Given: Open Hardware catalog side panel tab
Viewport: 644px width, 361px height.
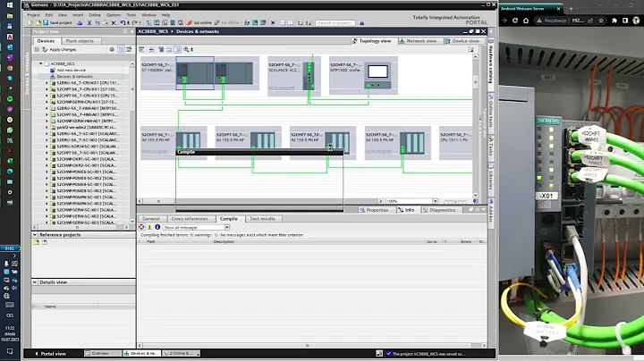Looking at the screenshot, I should pos(491,63).
